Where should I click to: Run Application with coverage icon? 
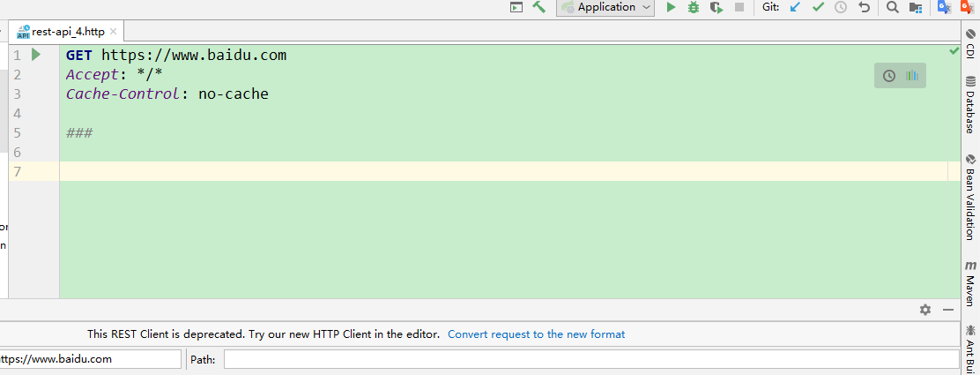(716, 8)
